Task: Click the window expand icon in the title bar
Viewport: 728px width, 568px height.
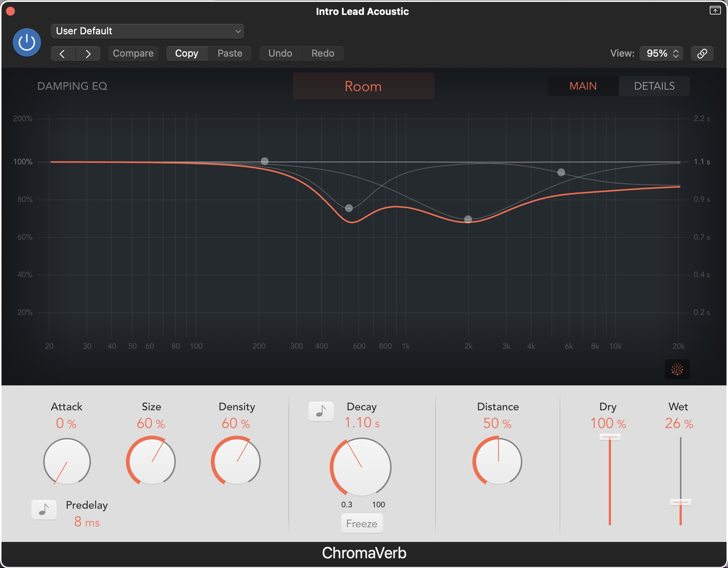Action: (715, 10)
